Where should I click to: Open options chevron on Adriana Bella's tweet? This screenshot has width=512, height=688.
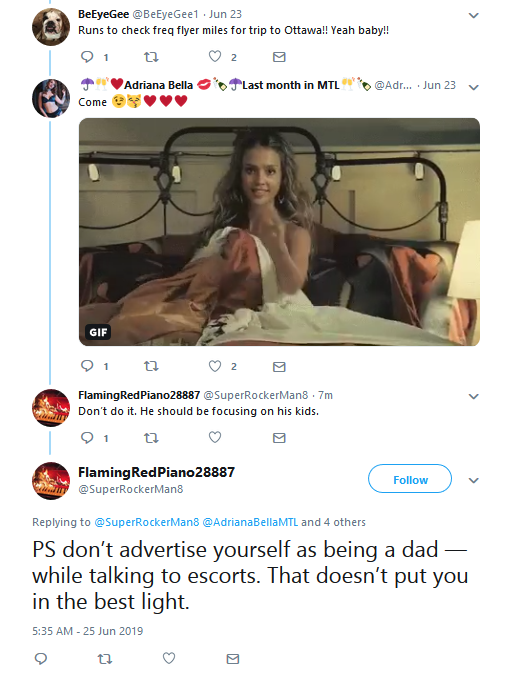473,87
